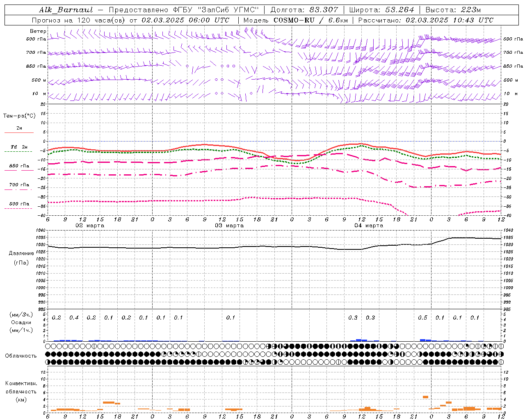Click the "Td 2м" dew point legend entry

click(19, 147)
